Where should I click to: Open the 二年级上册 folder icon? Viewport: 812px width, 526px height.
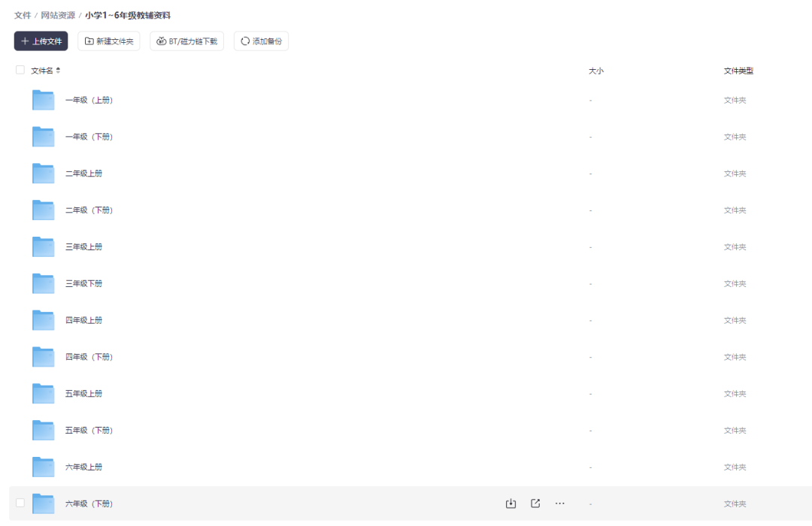44,174
